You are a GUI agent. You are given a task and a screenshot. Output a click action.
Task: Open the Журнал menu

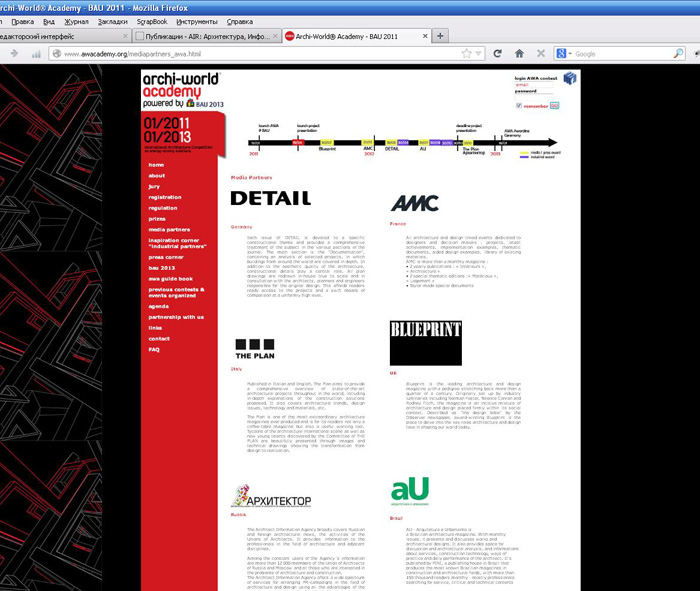tap(76, 21)
